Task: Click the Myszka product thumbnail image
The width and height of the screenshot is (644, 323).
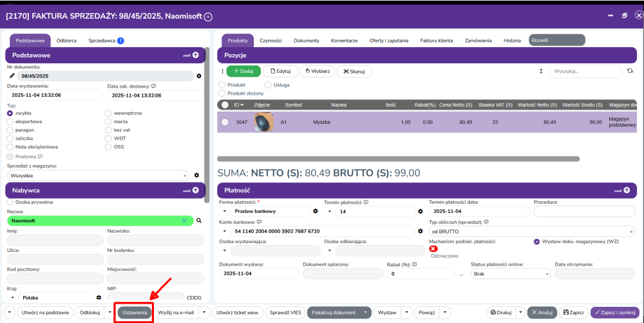Action: click(263, 121)
